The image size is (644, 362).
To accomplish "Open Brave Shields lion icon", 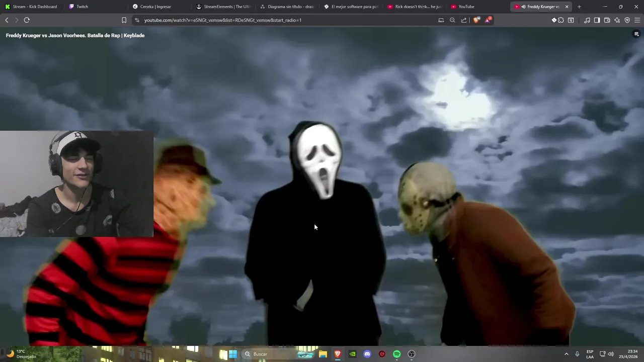I will coord(476,20).
